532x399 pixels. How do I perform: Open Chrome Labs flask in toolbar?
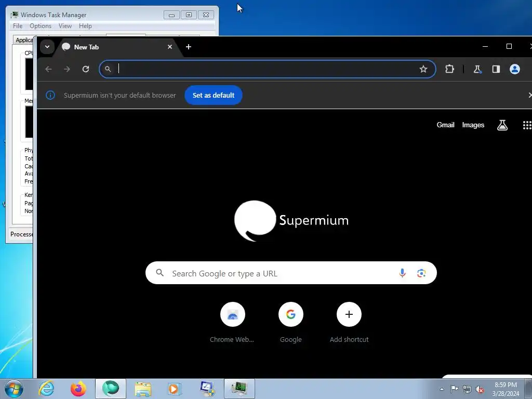tap(477, 69)
